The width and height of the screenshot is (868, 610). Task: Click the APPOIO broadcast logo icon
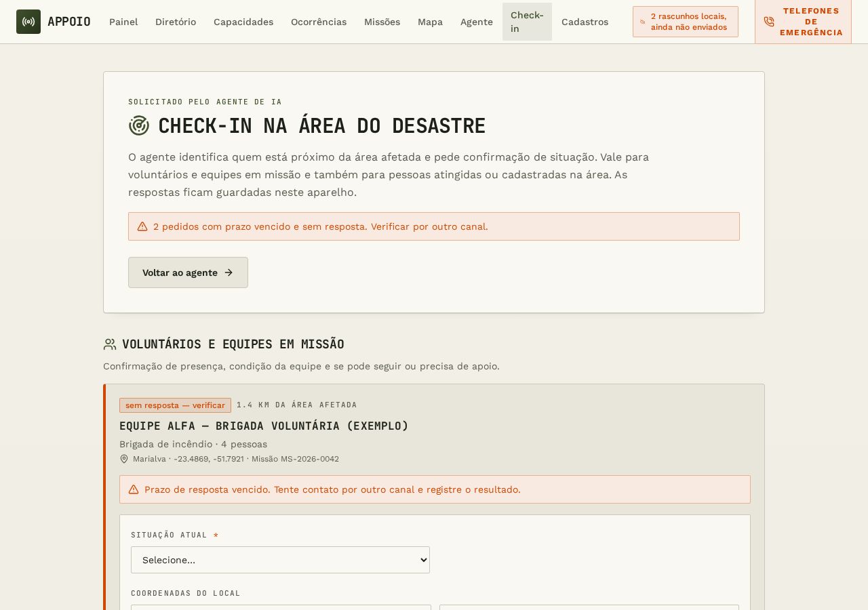[28, 22]
